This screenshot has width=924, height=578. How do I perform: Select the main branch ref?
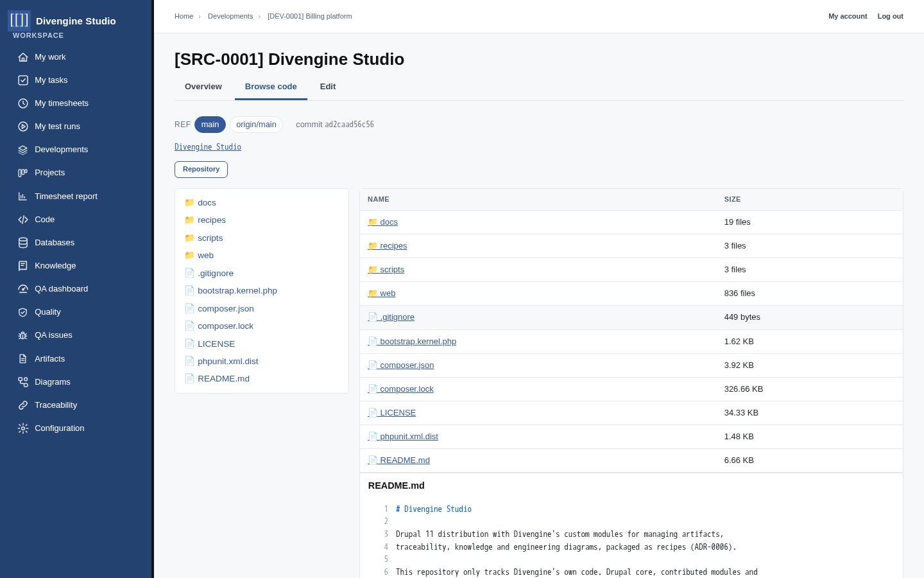[210, 125]
